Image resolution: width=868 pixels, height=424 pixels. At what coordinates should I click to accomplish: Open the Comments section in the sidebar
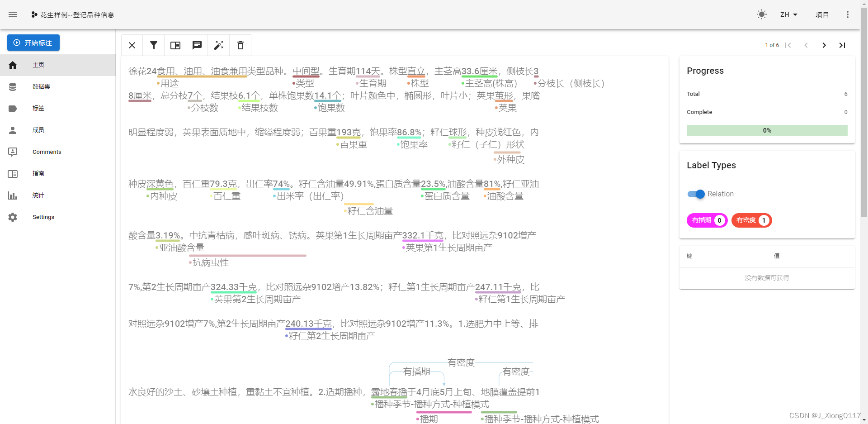click(47, 152)
